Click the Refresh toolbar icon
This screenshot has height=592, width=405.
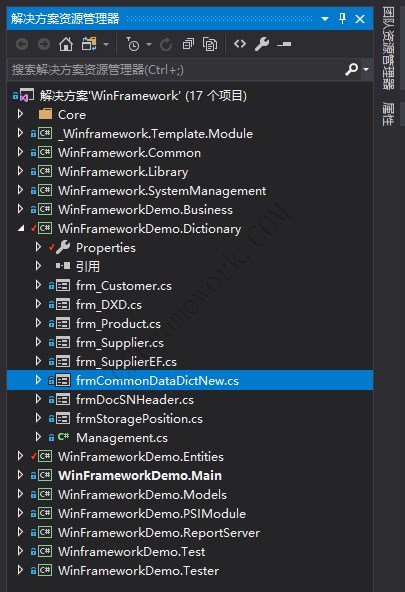click(x=166, y=45)
